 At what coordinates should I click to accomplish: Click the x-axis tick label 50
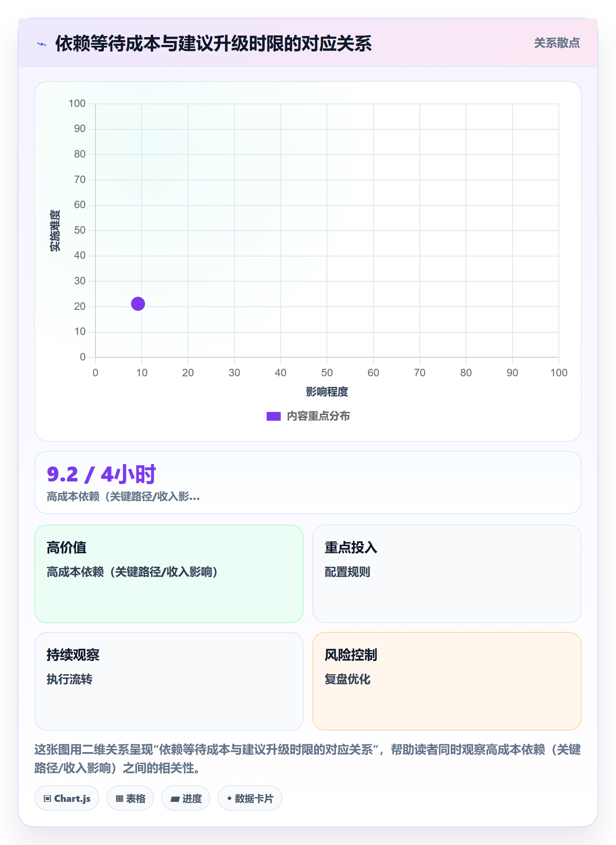[x=327, y=373]
